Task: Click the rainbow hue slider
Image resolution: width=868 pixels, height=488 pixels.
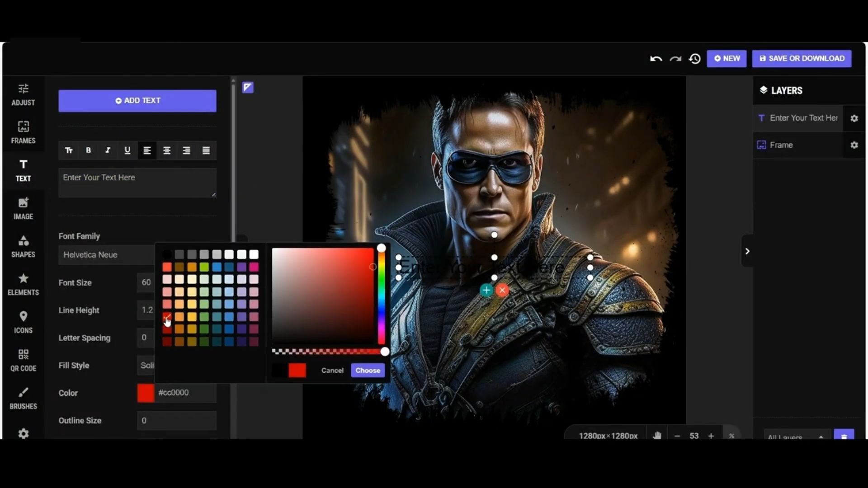Action: click(x=382, y=296)
